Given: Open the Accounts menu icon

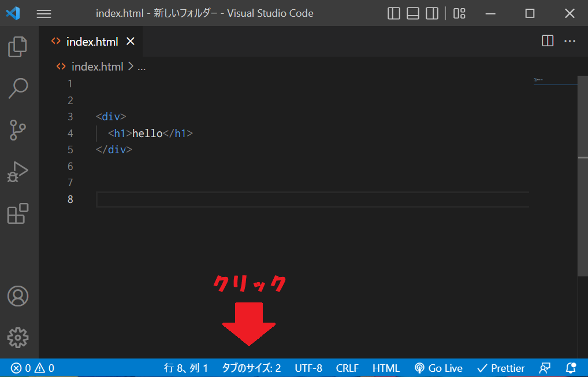Looking at the screenshot, I should click(18, 296).
